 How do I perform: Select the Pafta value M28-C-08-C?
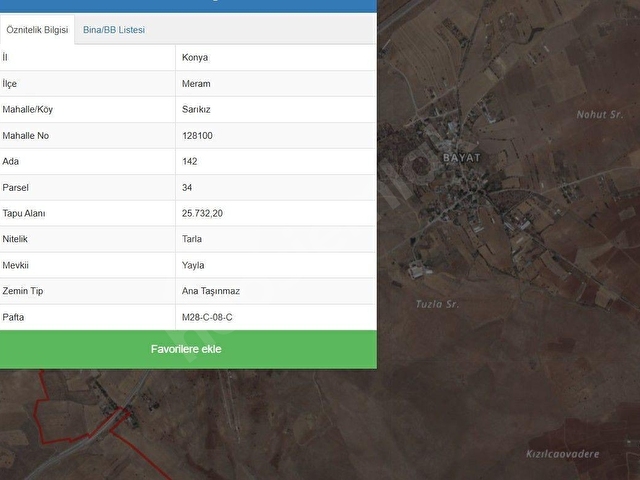pyautogui.click(x=207, y=317)
